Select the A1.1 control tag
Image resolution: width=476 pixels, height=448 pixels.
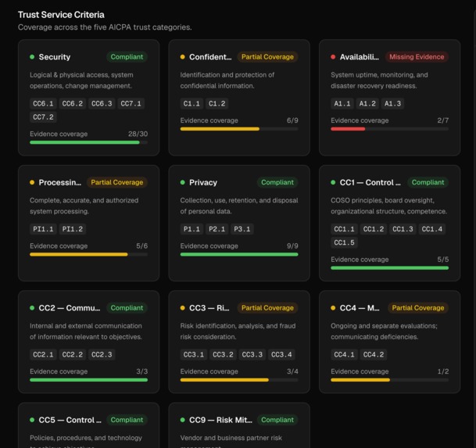pos(342,103)
